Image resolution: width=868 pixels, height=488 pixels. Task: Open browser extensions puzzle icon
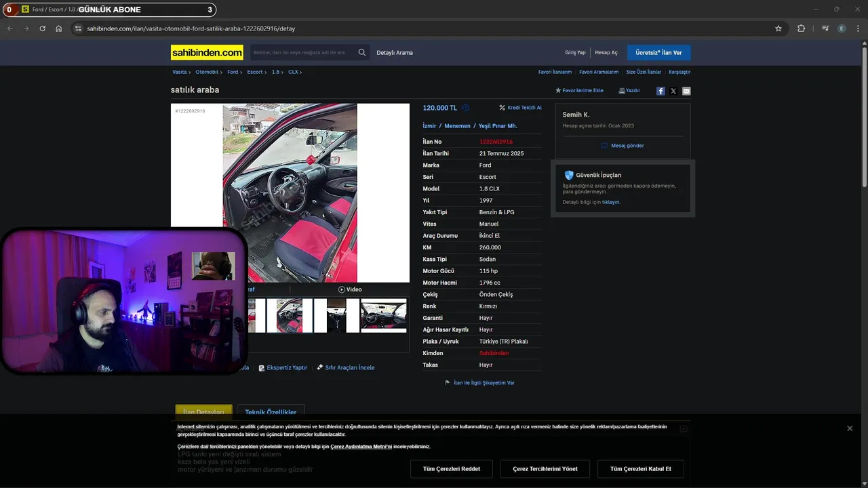click(x=802, y=28)
